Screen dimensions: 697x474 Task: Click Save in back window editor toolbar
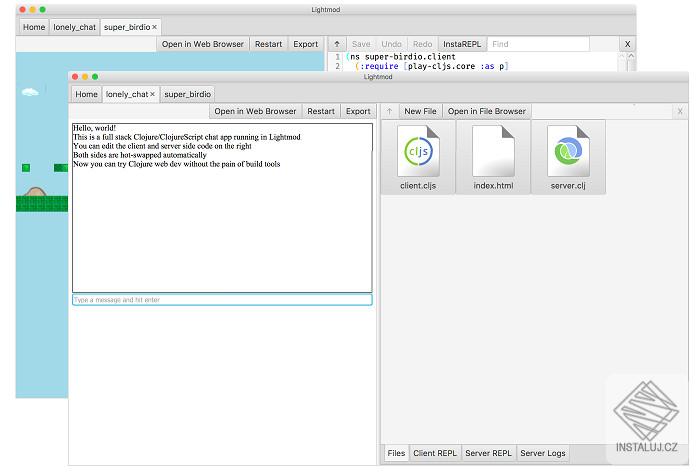pyautogui.click(x=361, y=44)
